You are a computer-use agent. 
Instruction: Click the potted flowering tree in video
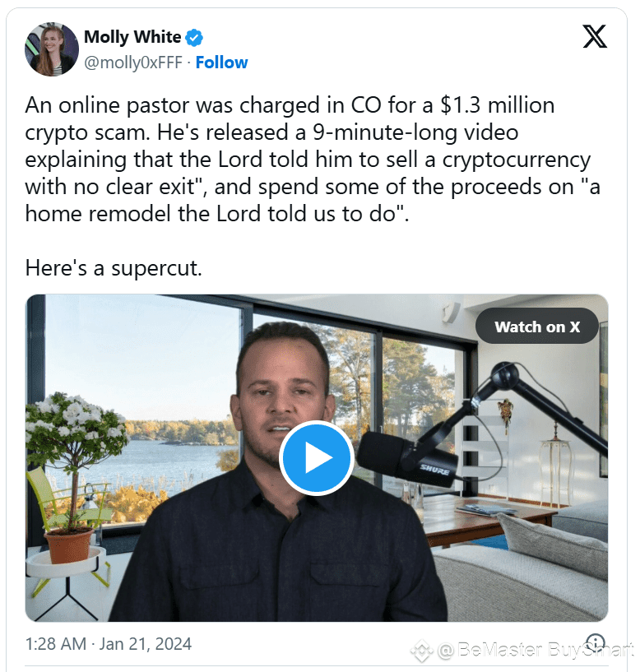[73, 475]
